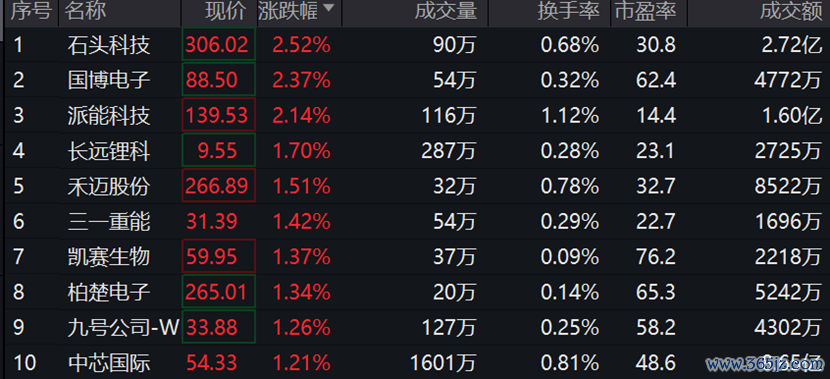Viewport: 830px width, 379px height.
Task: Click the 序号 column header
Action: point(33,12)
